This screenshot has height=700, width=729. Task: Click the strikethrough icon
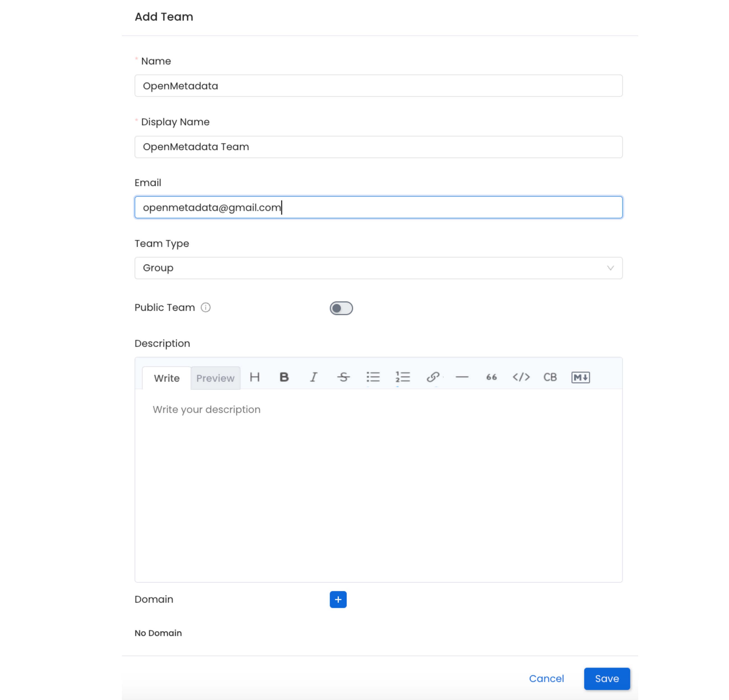(343, 377)
